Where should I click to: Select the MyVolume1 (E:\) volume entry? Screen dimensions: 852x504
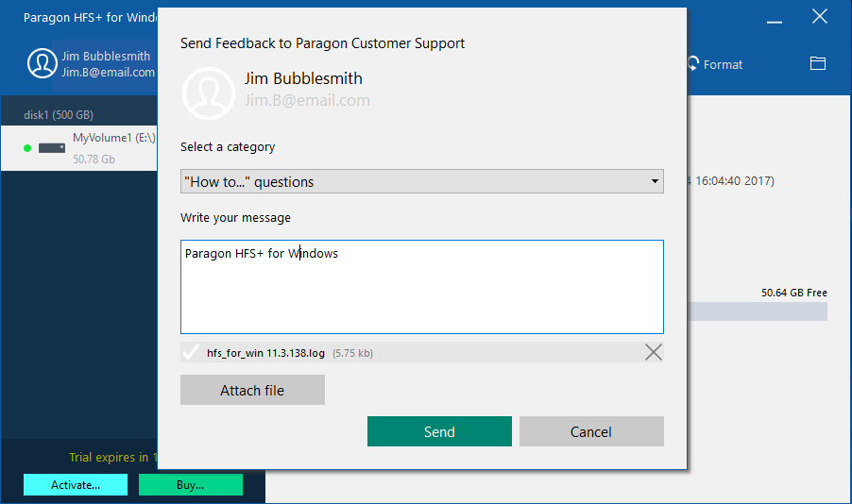point(113,138)
